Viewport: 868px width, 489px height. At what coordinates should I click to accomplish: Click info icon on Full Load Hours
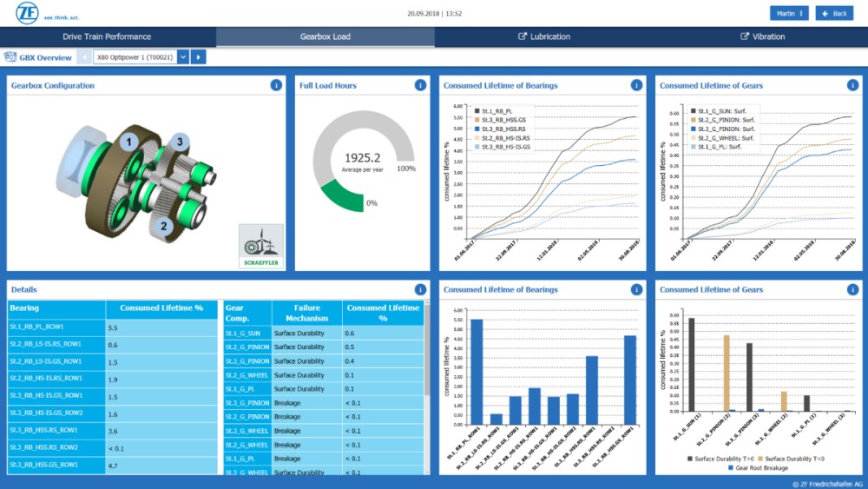pyautogui.click(x=420, y=85)
